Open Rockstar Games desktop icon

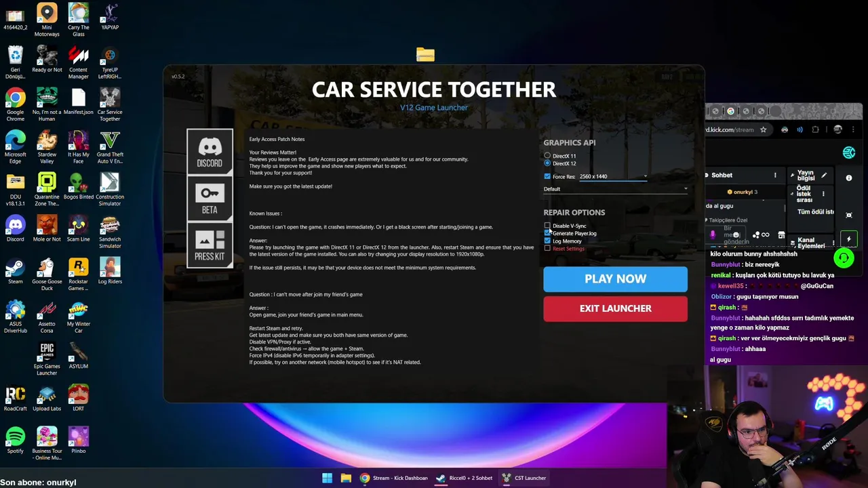78,274
